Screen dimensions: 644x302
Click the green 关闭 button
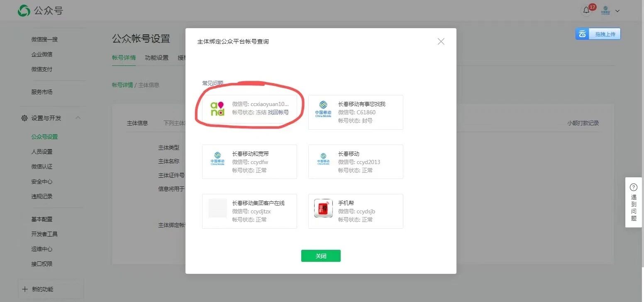tap(321, 256)
